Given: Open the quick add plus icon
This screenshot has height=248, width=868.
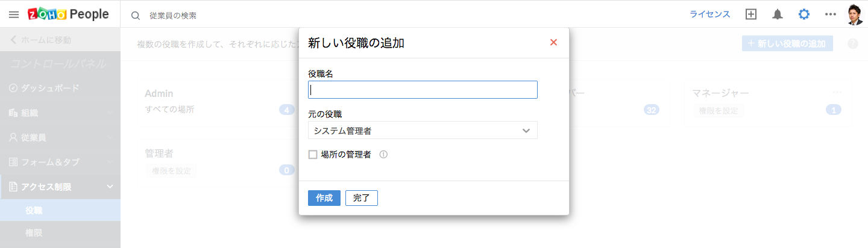Looking at the screenshot, I should pyautogui.click(x=751, y=14).
